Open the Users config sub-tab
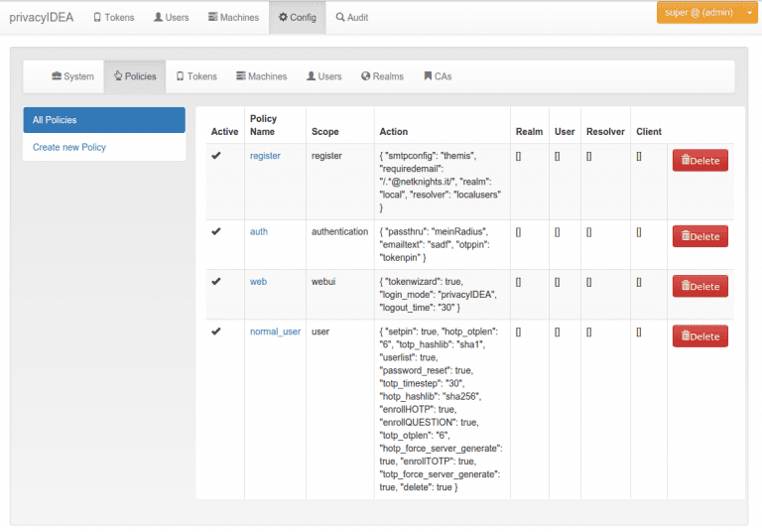Image resolution: width=762 pixels, height=532 pixels. 323,76
